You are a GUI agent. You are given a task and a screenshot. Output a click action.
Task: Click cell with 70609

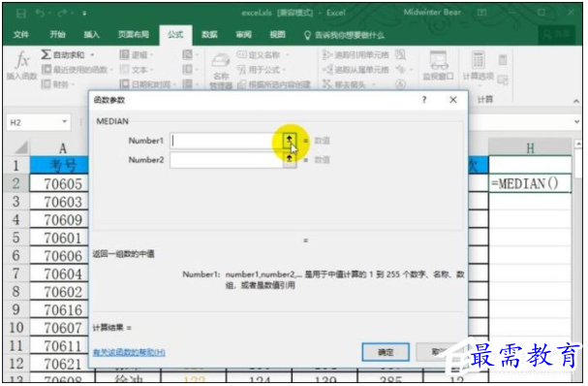(59, 220)
